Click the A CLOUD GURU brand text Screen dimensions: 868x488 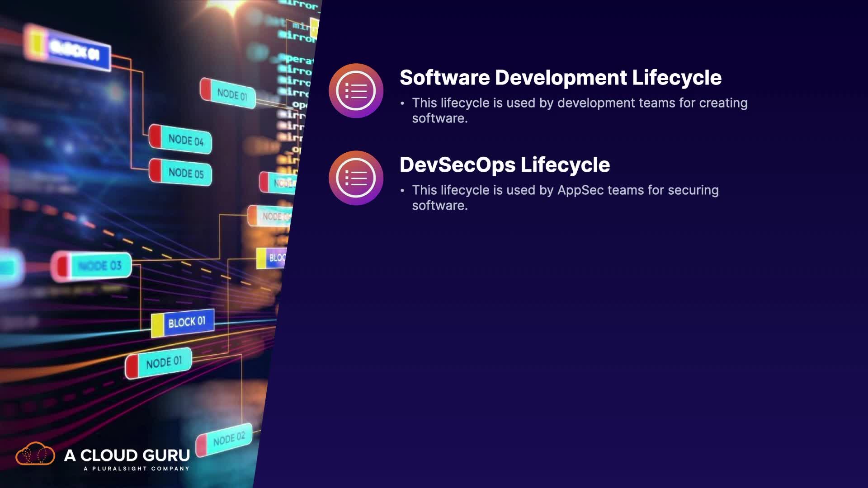point(127,455)
